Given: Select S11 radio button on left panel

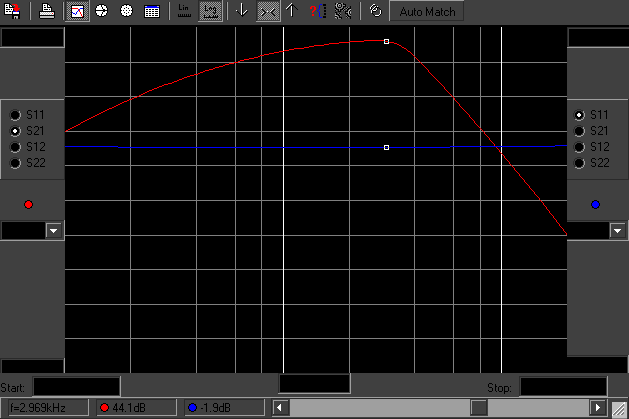Looking at the screenshot, I should point(15,115).
